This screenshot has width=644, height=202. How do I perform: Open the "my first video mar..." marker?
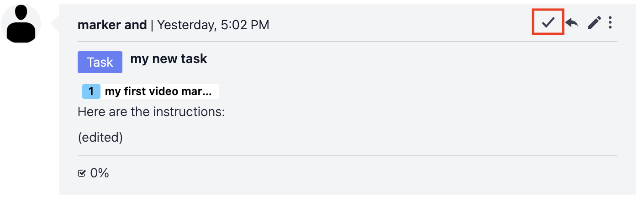(x=158, y=91)
